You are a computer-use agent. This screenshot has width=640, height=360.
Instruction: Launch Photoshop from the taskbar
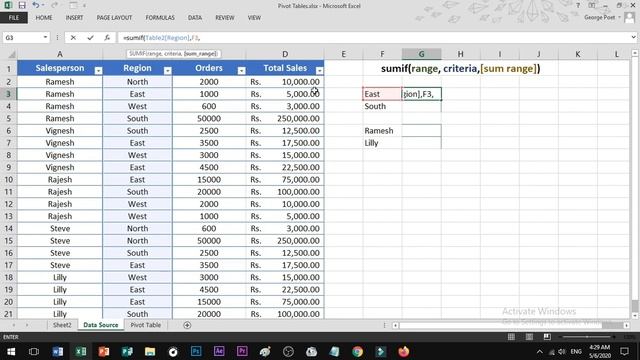(x=196, y=351)
